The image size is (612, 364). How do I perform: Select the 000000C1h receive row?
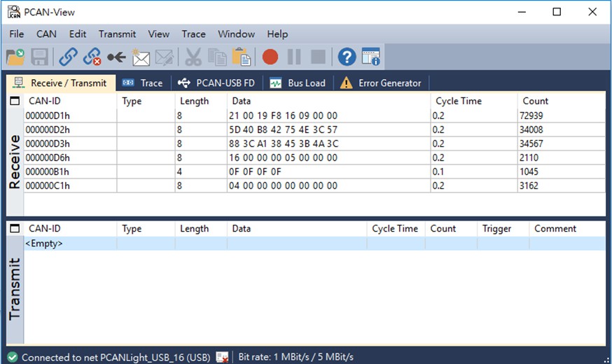[x=314, y=185]
